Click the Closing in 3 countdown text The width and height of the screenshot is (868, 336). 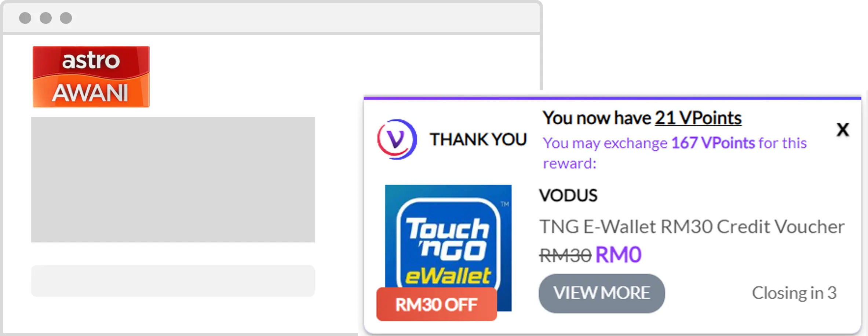click(794, 293)
